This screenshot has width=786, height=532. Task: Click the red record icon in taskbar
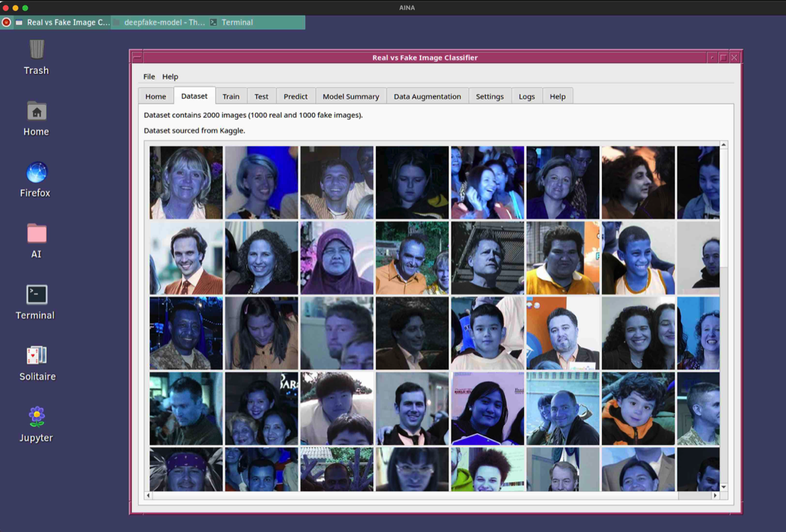coord(7,22)
